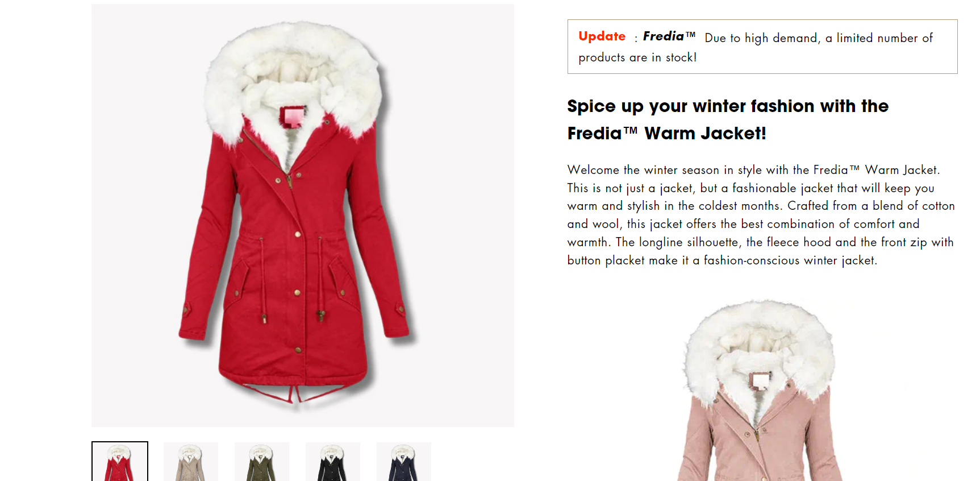Click the neck label on the pink jacket
Viewport: 980px width, 481px height.
pos(759,380)
